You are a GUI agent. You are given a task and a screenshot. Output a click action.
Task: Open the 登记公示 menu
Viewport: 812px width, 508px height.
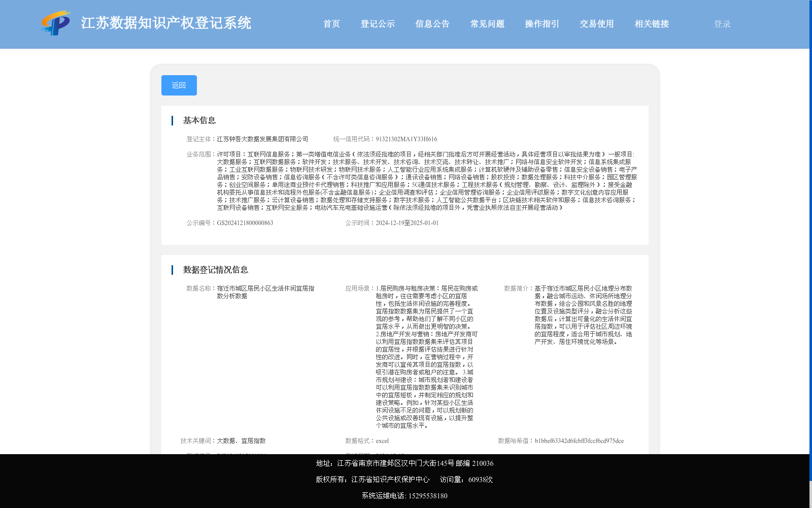[378, 24]
